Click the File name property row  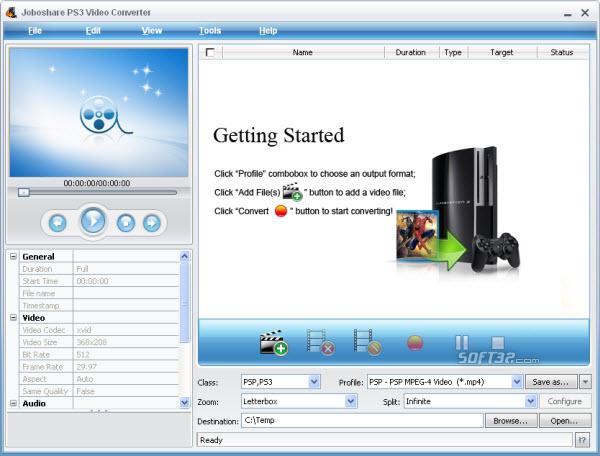99,293
